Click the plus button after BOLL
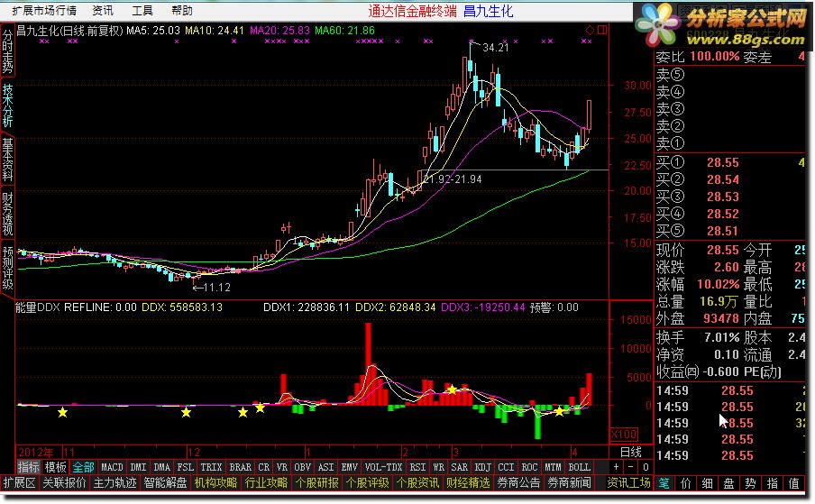 (x=617, y=467)
